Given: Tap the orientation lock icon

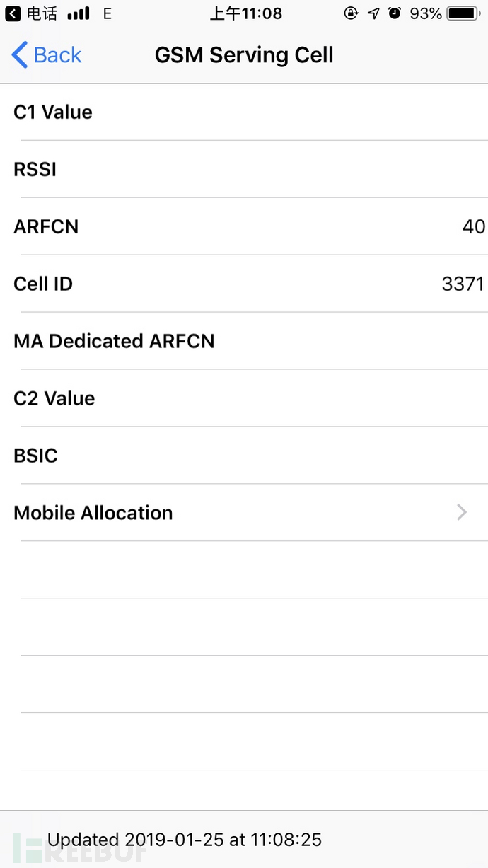Looking at the screenshot, I should point(351,13).
